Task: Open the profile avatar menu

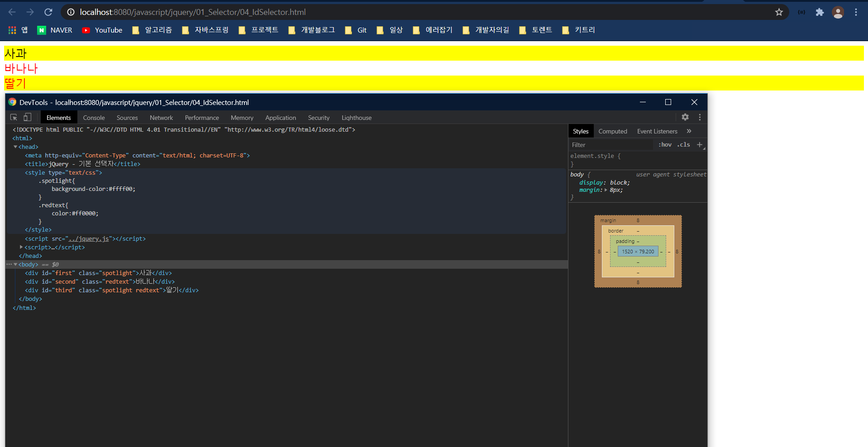Action: (x=838, y=12)
